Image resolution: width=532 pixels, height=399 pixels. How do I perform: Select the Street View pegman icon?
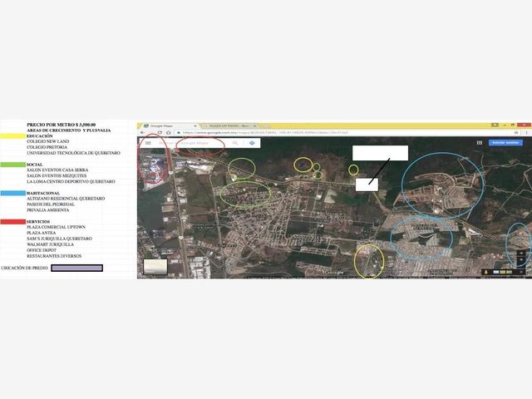[x=485, y=272]
